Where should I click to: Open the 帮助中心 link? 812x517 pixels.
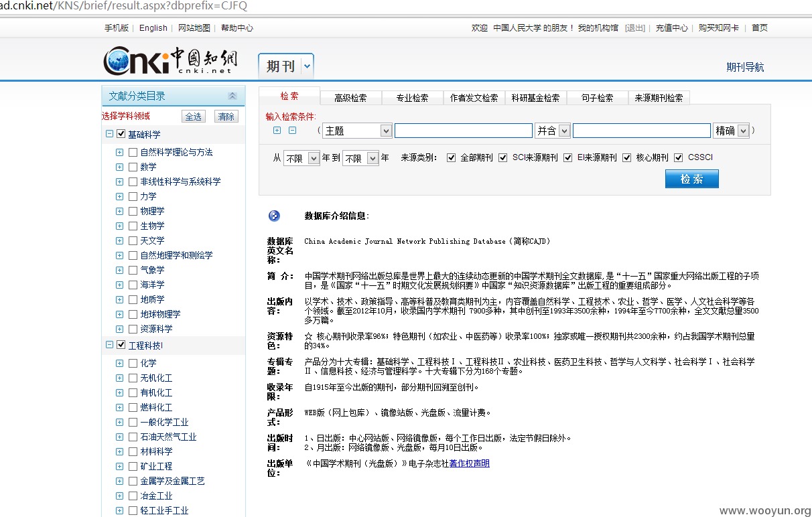point(237,28)
